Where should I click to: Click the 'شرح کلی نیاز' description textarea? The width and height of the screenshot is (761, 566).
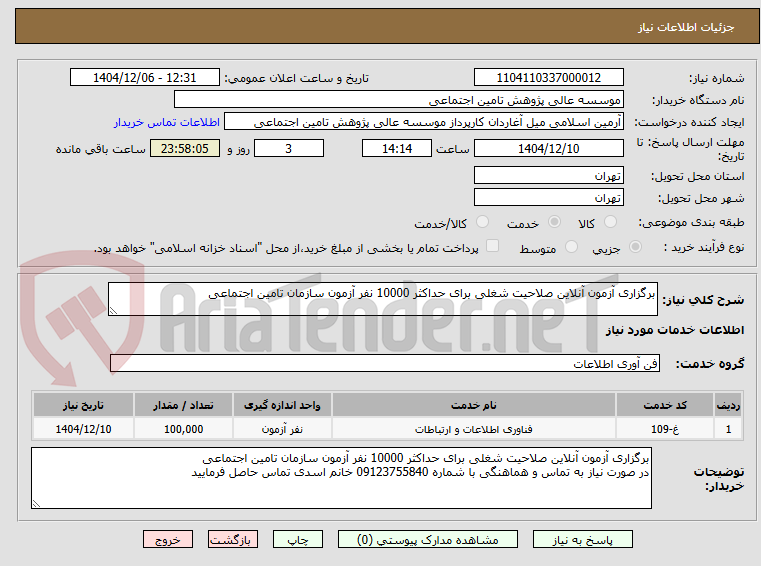382,299
